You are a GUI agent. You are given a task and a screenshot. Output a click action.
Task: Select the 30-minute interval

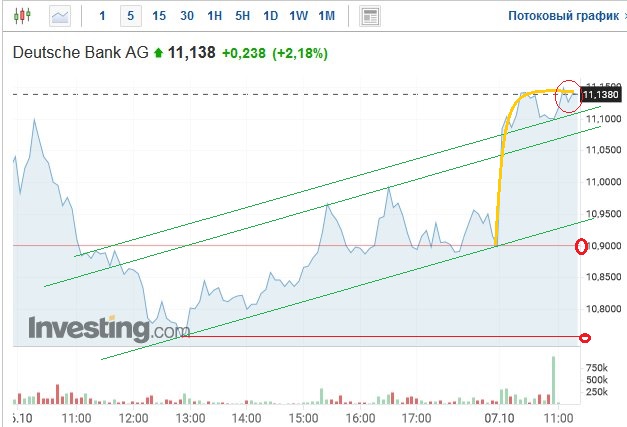click(x=187, y=16)
